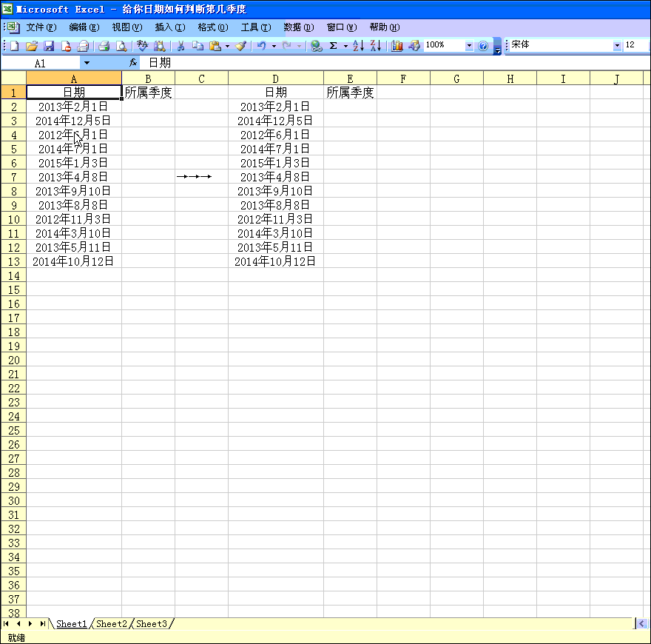651x644 pixels.
Task: Click the Format Painter brush icon
Action: [x=240, y=46]
